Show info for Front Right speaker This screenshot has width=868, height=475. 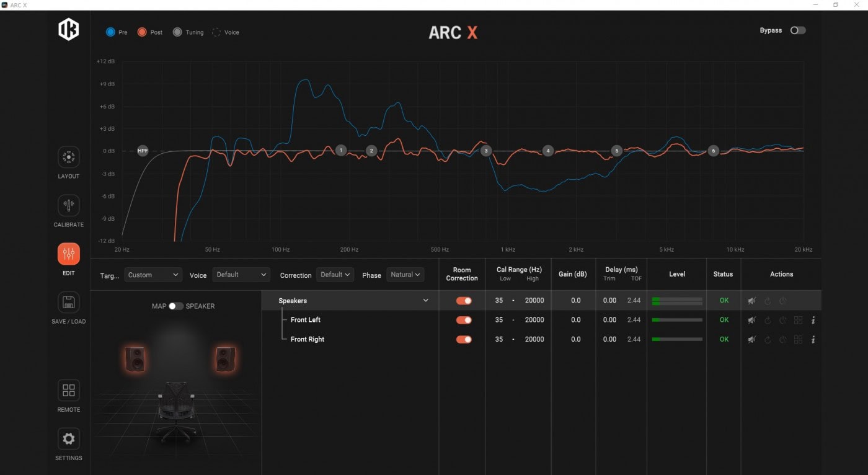[x=813, y=340]
